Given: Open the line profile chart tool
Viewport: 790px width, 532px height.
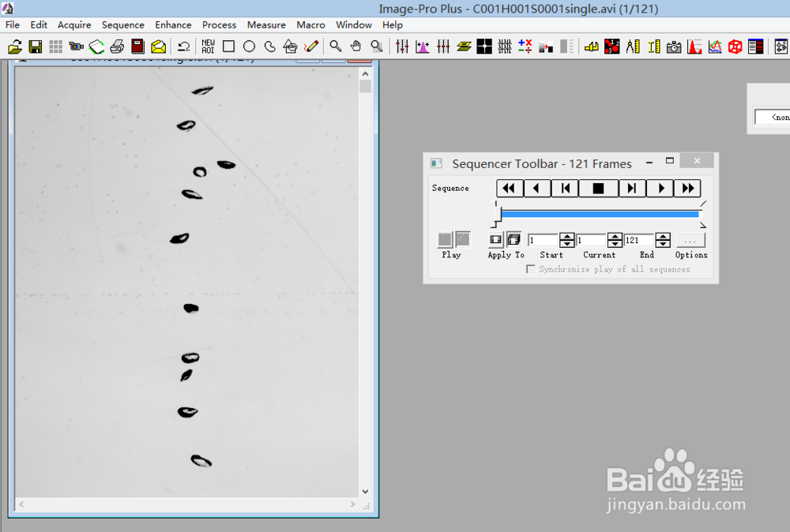Looking at the screenshot, I should (714, 47).
